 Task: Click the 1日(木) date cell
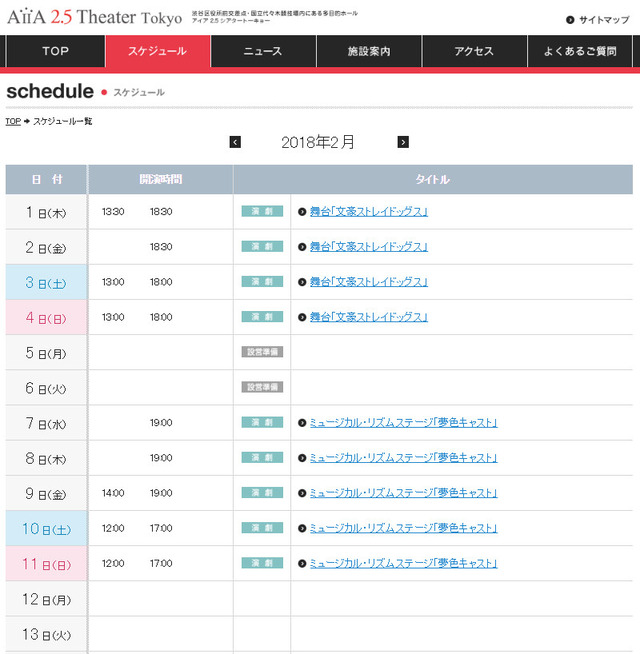click(46, 212)
